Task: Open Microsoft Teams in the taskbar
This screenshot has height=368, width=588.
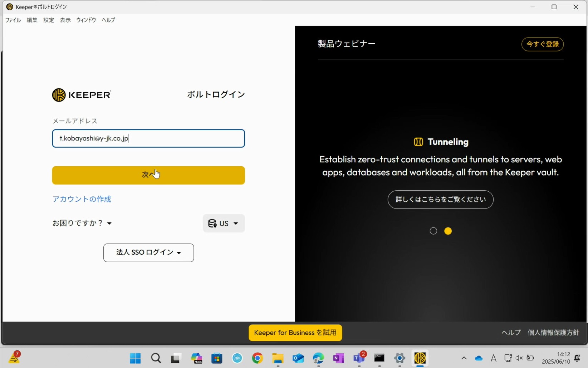Action: coord(359,358)
